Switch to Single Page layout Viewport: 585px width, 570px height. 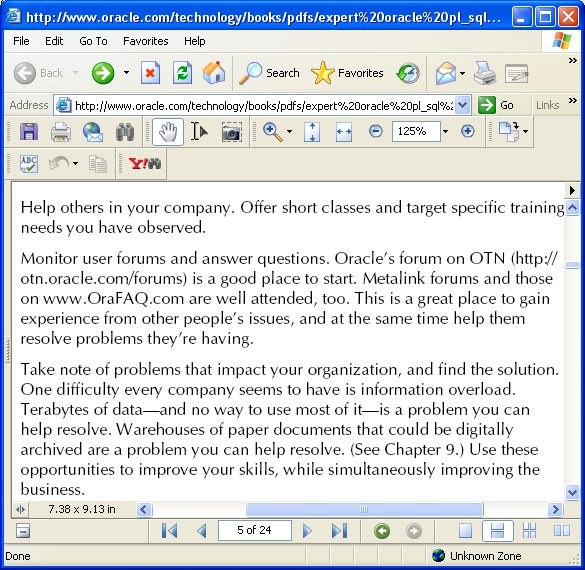(465, 530)
